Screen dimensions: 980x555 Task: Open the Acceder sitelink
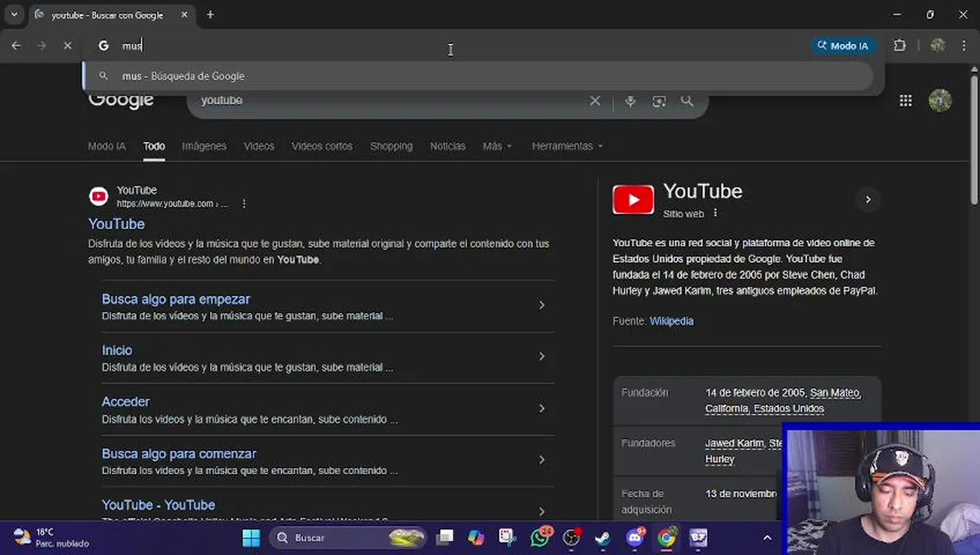coord(126,402)
